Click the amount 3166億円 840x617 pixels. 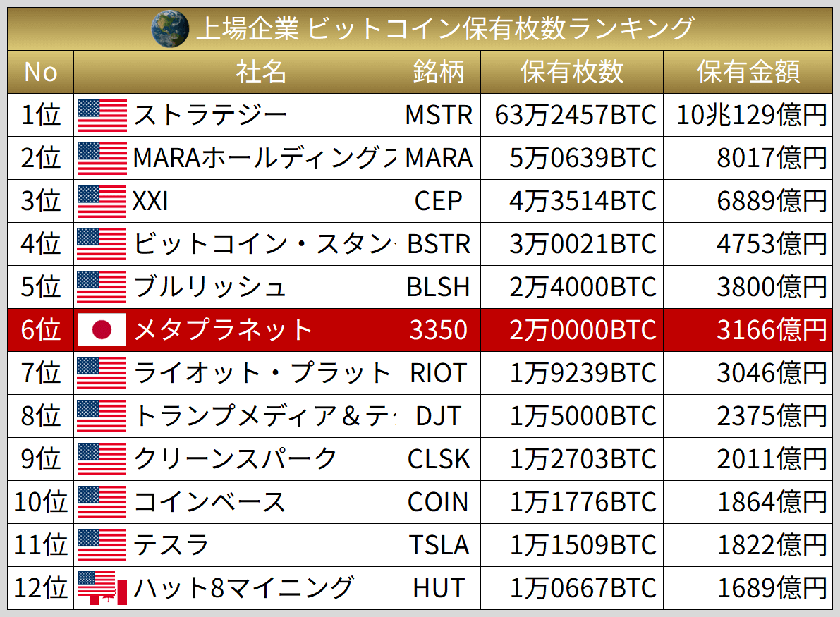(x=772, y=330)
